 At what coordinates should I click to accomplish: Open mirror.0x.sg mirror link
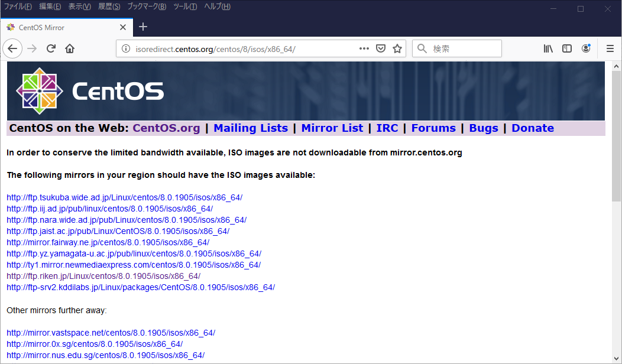click(95, 344)
